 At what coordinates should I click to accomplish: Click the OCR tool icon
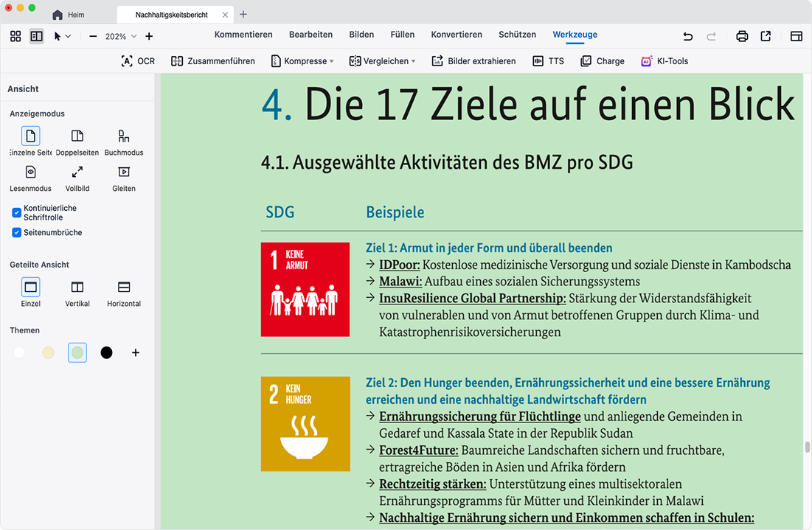click(x=127, y=61)
